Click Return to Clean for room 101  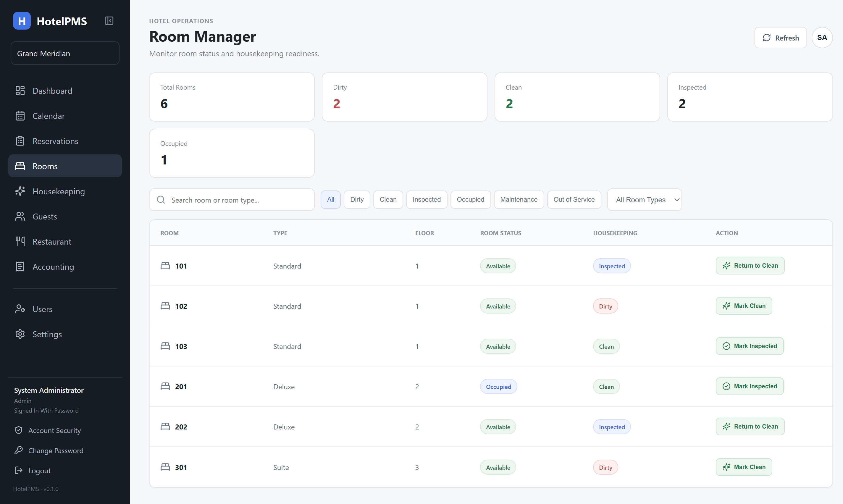[x=750, y=266]
